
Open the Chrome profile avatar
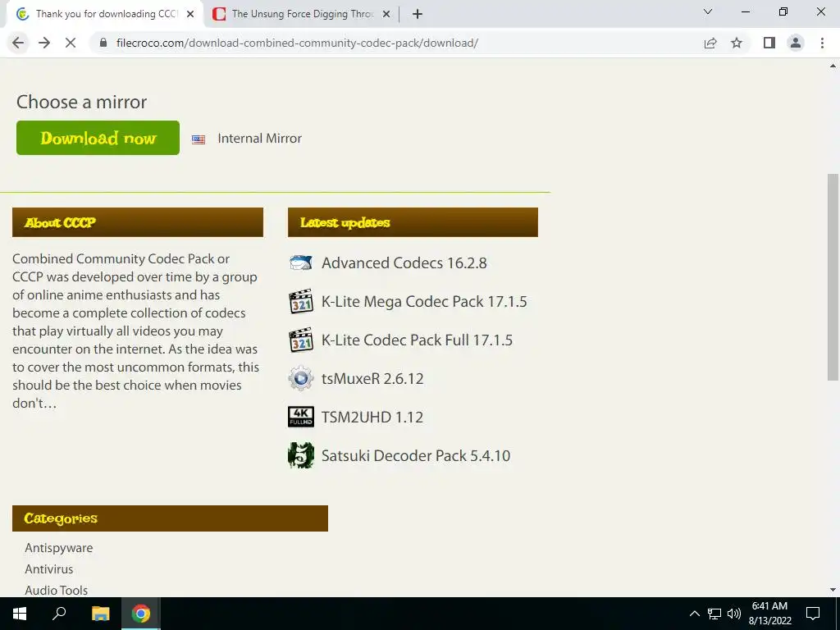pyautogui.click(x=796, y=43)
